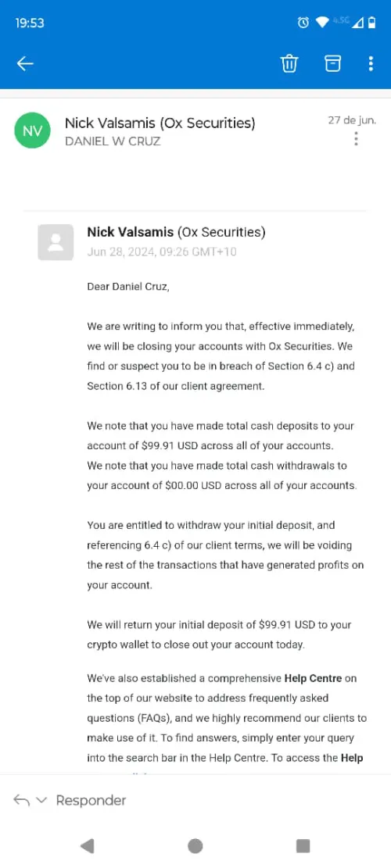
Task: Archive the email using archive icon
Action: (332, 64)
